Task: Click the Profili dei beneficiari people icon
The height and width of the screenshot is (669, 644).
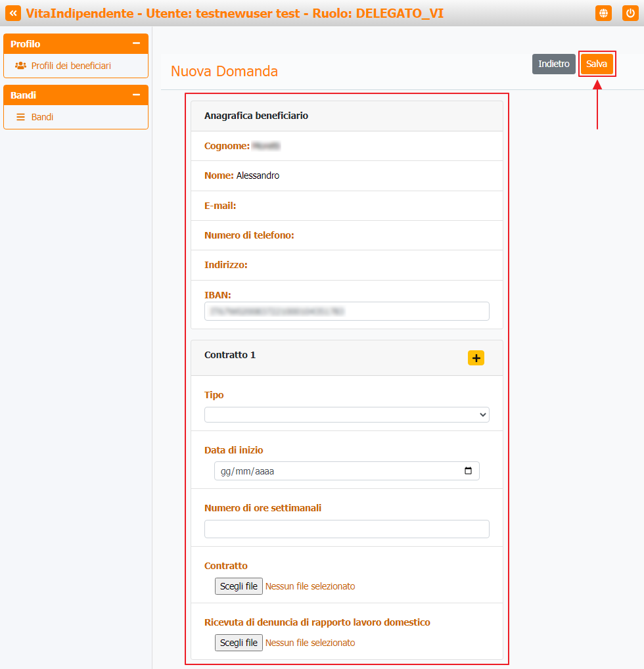Action: click(20, 66)
